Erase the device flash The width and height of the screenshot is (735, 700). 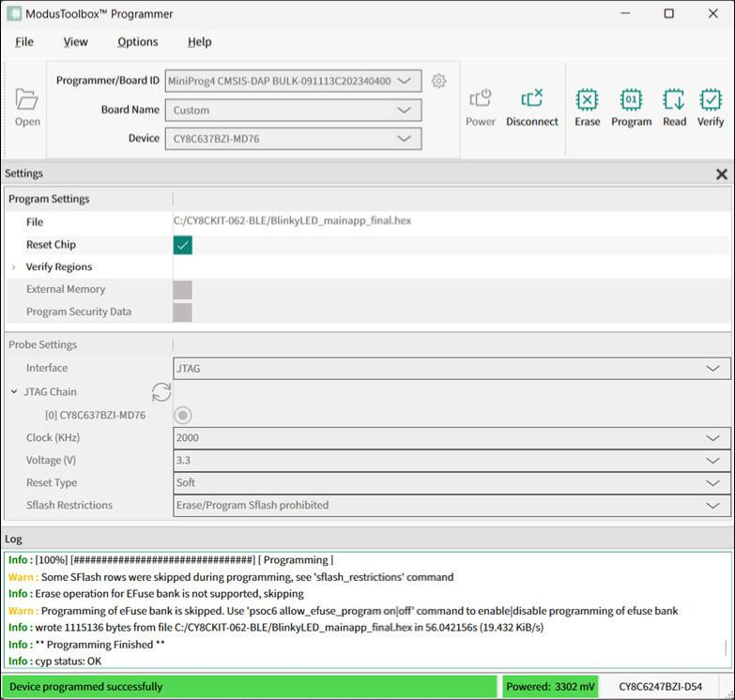[588, 107]
